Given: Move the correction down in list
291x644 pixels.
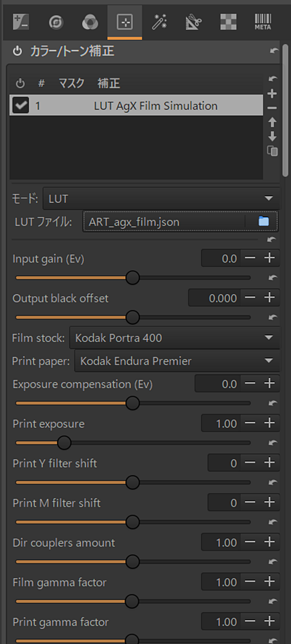Looking at the screenshot, I should click(272, 137).
